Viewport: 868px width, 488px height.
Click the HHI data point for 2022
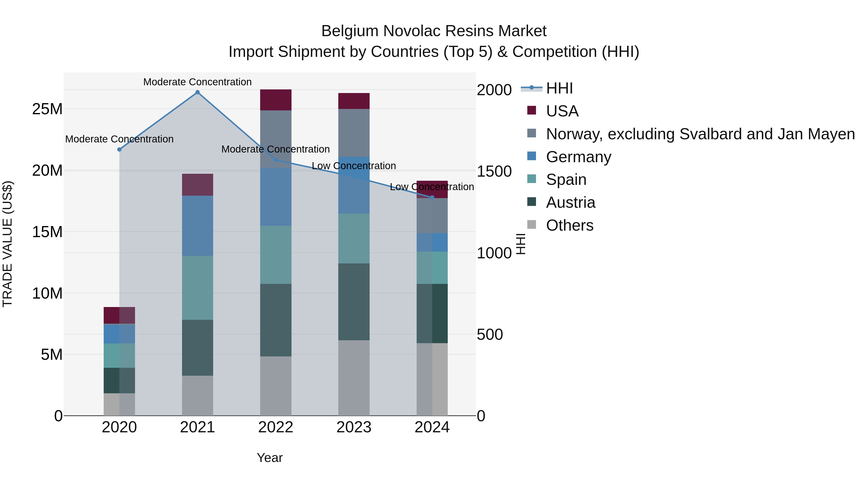pos(276,160)
